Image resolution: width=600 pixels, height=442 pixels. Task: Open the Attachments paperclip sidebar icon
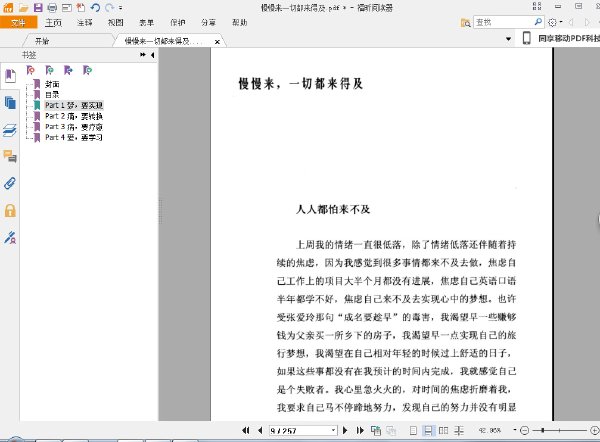click(10, 183)
